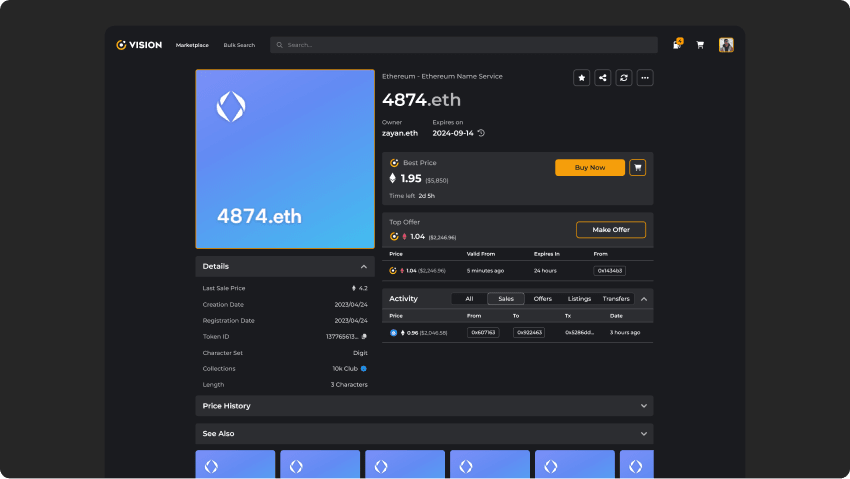Click the 10k Club verified badge
The image size is (850, 479).
click(x=364, y=368)
